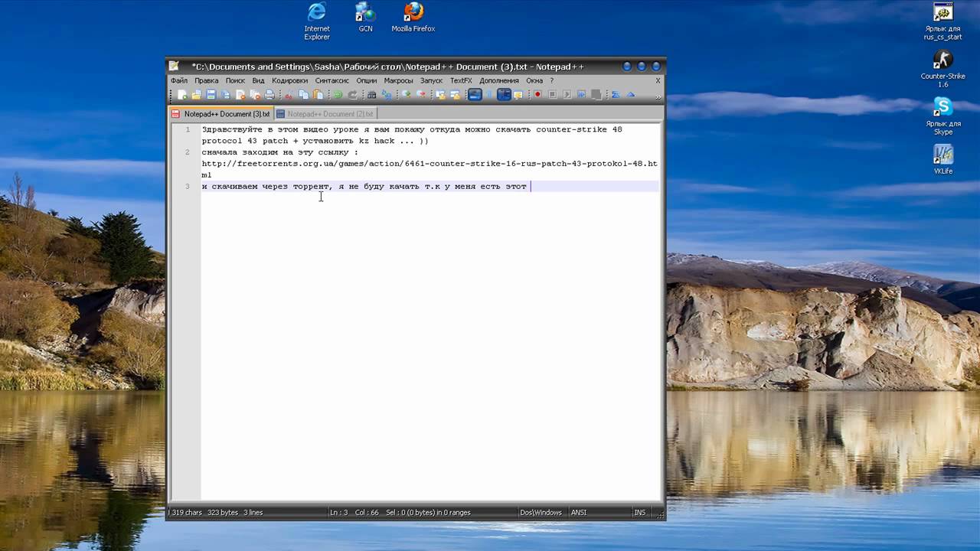The image size is (980, 551).
Task: Click the Replace toolbar icon
Action: pyautogui.click(x=386, y=95)
